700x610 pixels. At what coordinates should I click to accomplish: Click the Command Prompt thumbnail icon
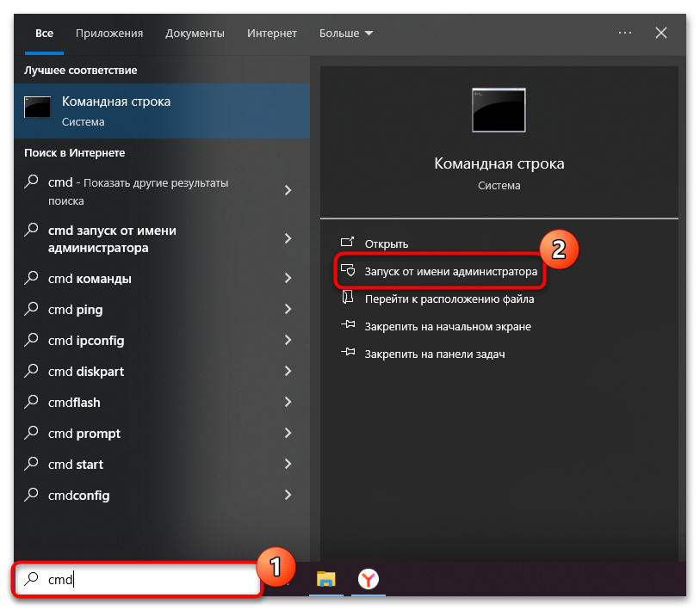(x=498, y=109)
